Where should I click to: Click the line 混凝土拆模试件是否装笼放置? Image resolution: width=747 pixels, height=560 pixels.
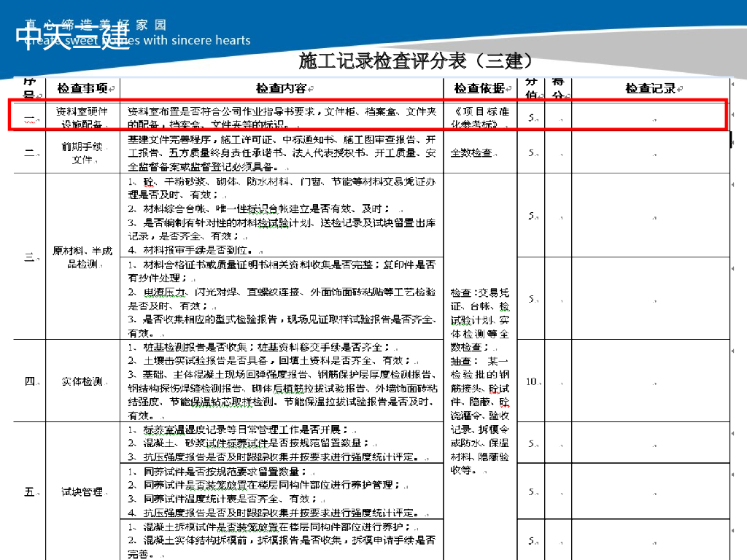[x=268, y=527]
